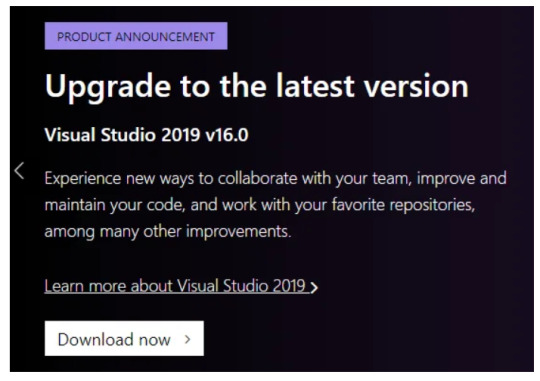
Task: Click the words favorite repositories in description
Action: coord(403,205)
